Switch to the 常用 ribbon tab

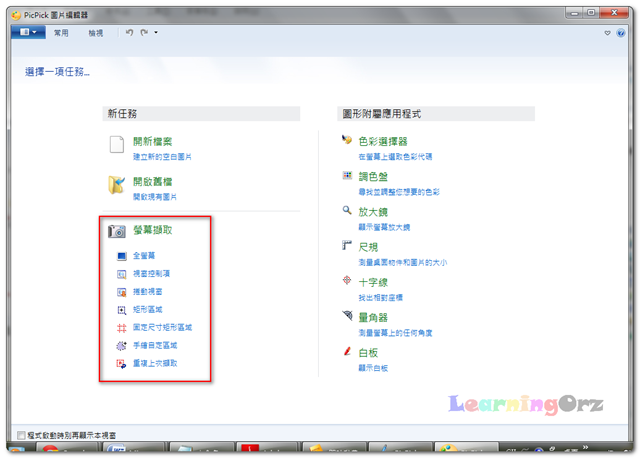(x=61, y=33)
